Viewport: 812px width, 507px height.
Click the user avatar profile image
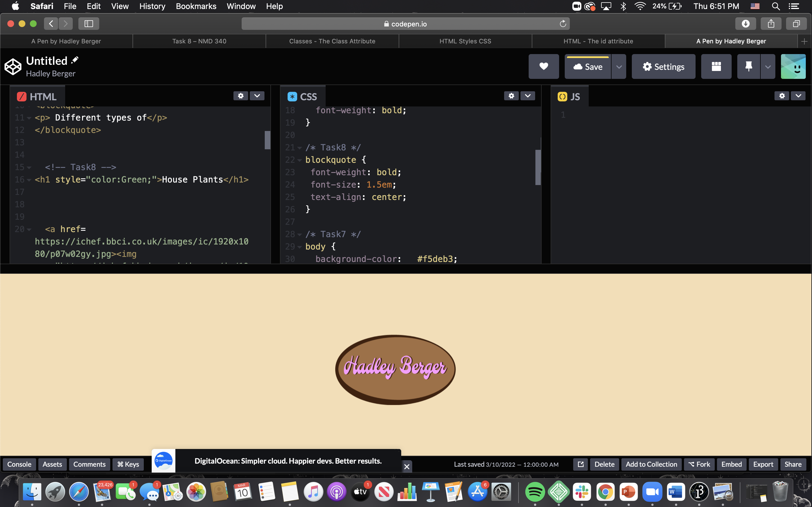click(793, 66)
